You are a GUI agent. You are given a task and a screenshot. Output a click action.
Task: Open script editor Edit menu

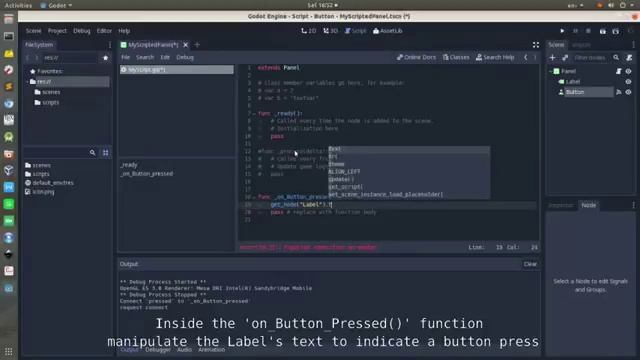(x=165, y=58)
